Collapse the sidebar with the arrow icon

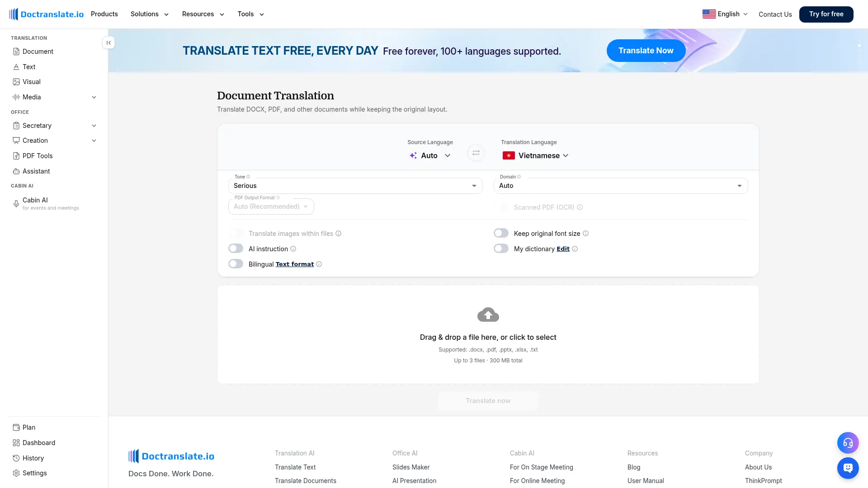pos(108,42)
